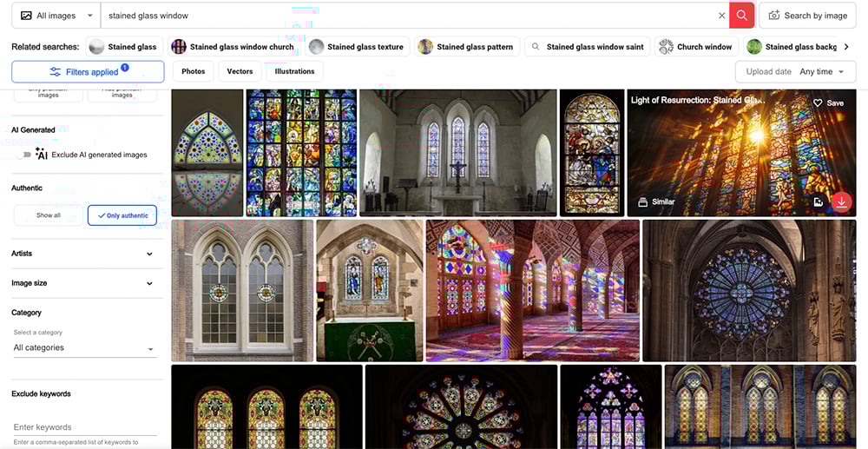This screenshot has height=449, width=868.
Task: Open the arched saint figure window thumbnail
Action: pyautogui.click(x=592, y=153)
